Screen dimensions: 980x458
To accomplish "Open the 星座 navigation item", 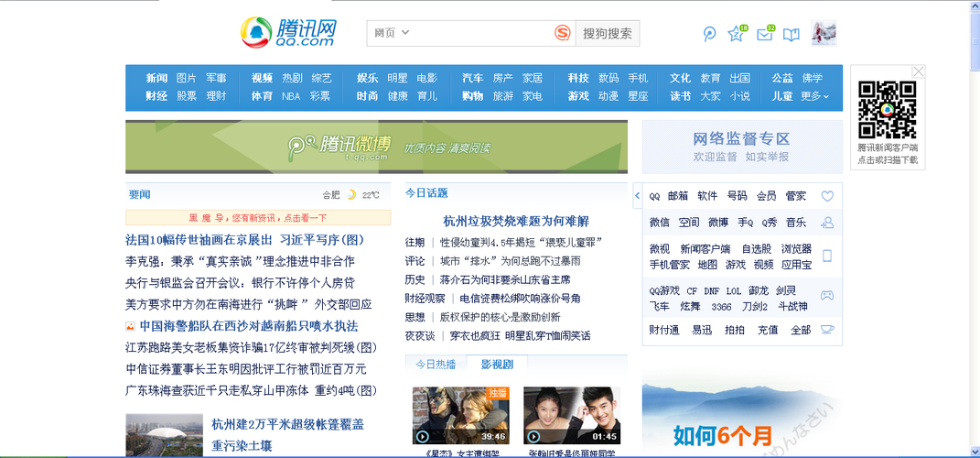I will [638, 96].
